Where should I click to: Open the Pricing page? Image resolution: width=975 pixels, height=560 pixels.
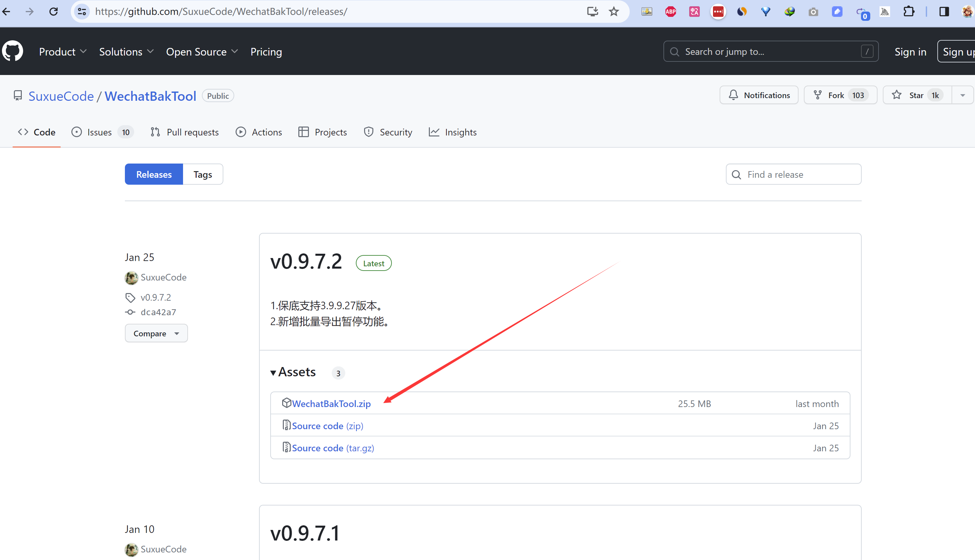pyautogui.click(x=266, y=52)
